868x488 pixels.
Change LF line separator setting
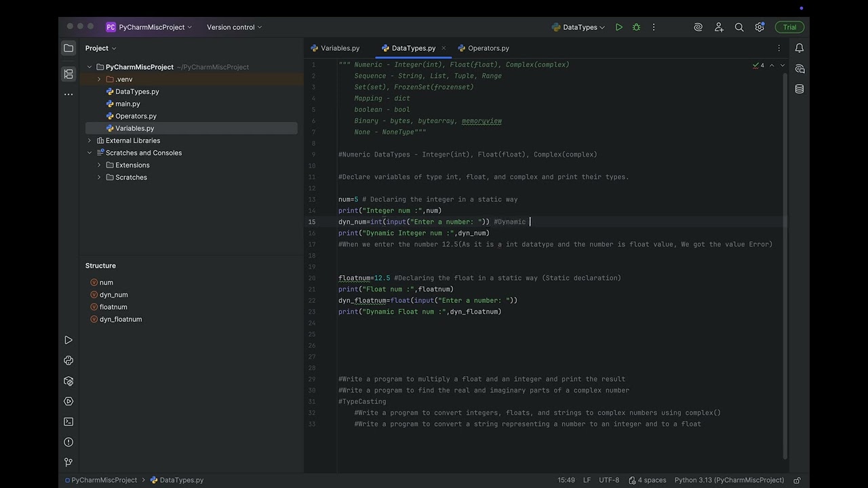587,480
